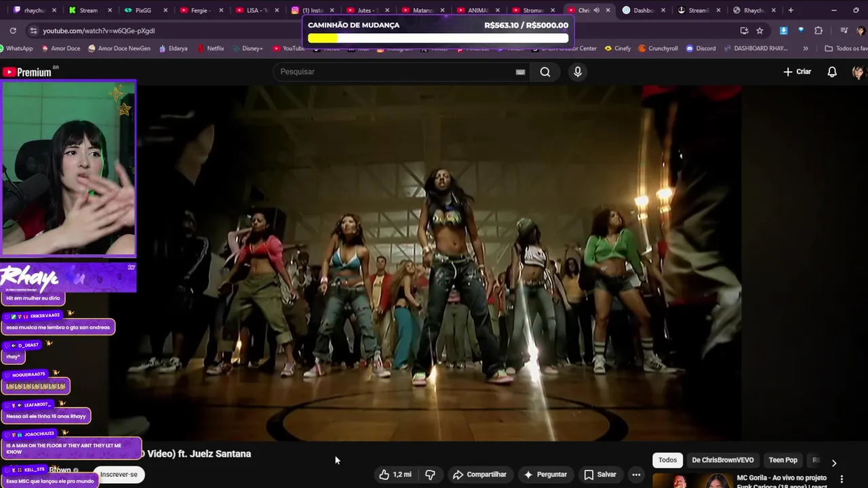This screenshot has width=868, height=488.
Task: Click the Inscrever-se button
Action: [x=119, y=474]
